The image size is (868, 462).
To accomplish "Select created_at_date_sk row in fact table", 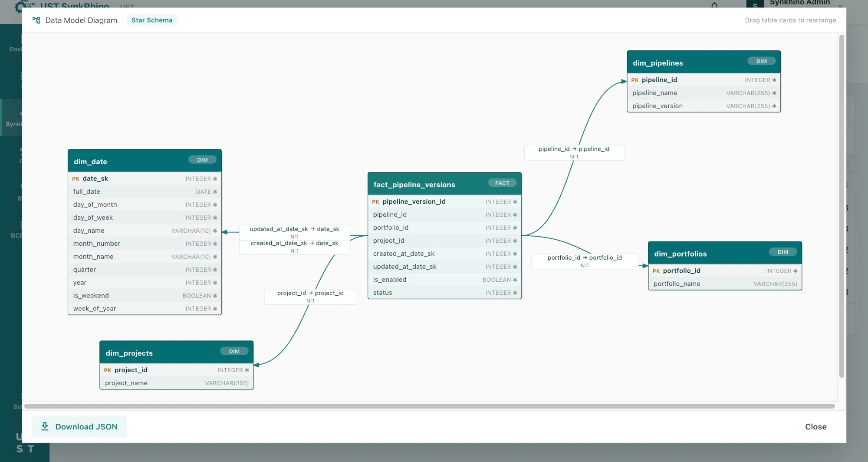I will click(444, 254).
